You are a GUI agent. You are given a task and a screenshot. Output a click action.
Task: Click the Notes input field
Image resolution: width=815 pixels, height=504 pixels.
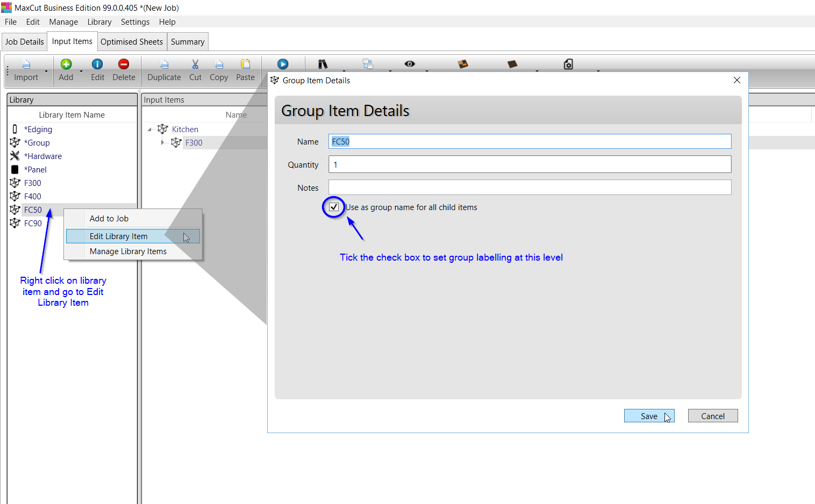coord(530,188)
